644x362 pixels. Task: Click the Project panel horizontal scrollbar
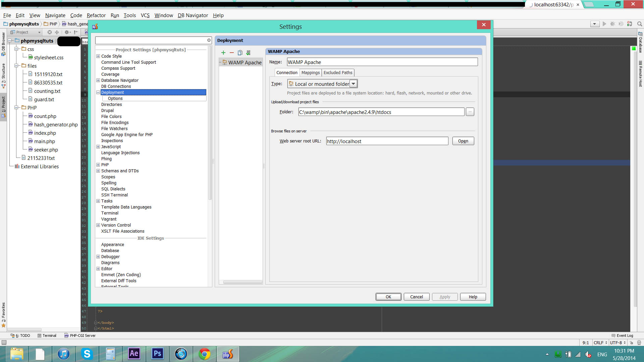click(x=24, y=330)
